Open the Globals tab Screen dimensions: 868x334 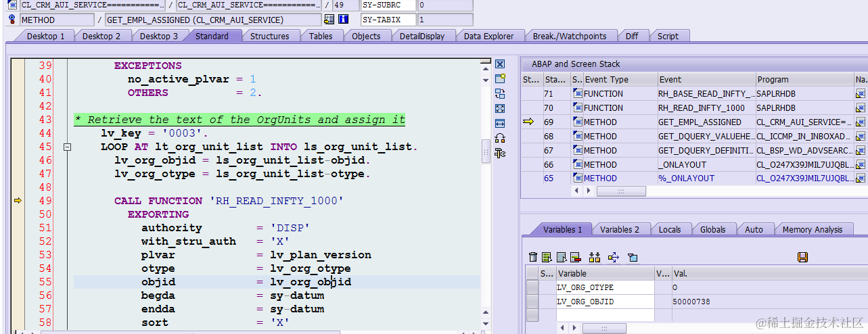(712, 230)
